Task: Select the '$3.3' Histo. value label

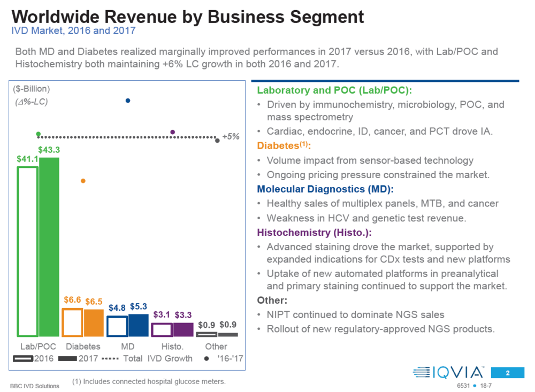Action: [x=183, y=315]
